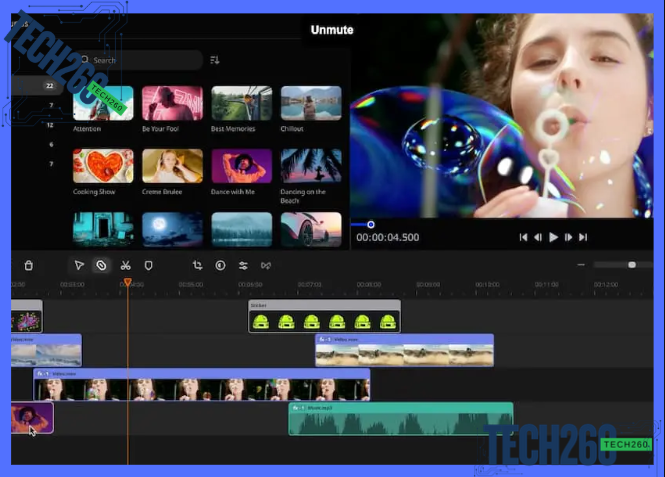The height and width of the screenshot is (477, 665).
Task: Select the green audio clip on timeline
Action: (x=400, y=420)
